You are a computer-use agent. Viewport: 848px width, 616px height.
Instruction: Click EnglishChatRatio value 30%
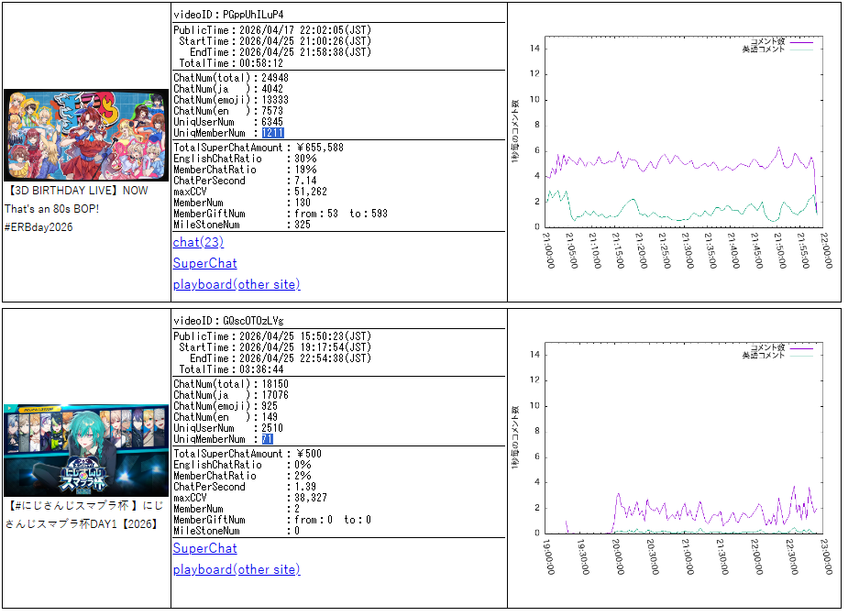(x=305, y=159)
